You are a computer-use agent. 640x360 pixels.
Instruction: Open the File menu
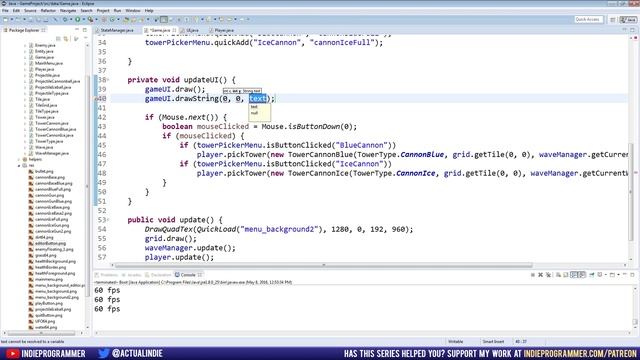[5, 11]
